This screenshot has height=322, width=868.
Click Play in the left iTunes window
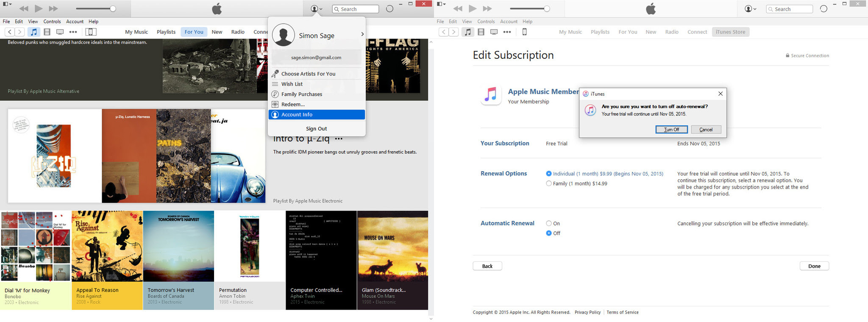pyautogui.click(x=39, y=8)
